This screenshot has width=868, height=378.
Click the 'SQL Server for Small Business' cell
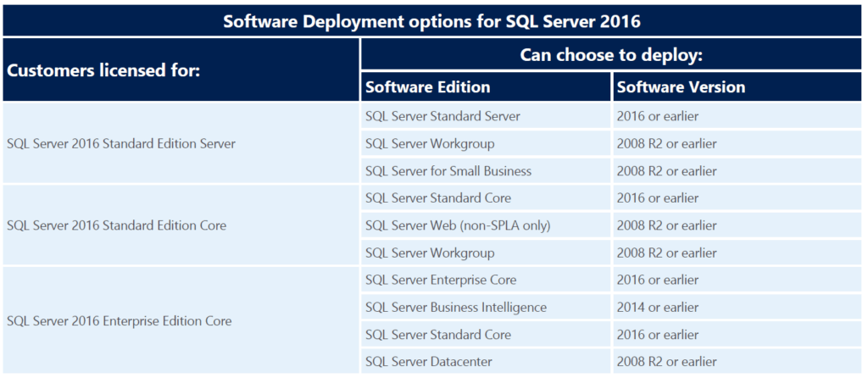click(x=448, y=171)
